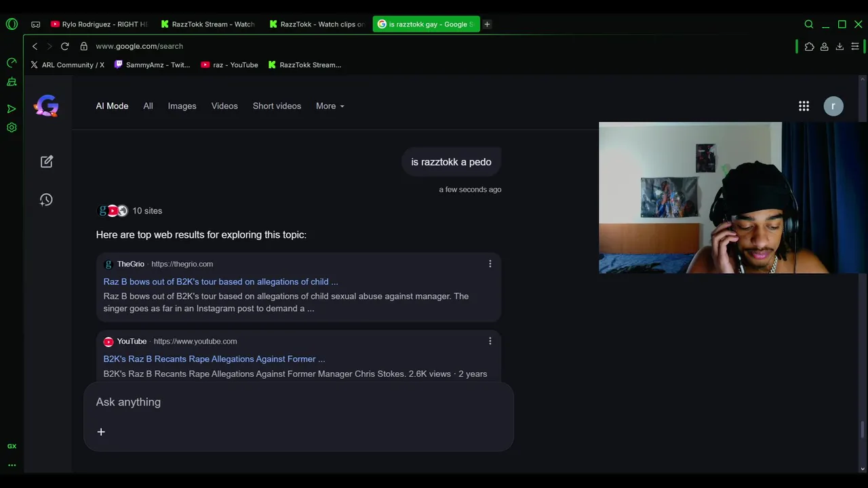Image resolution: width=868 pixels, height=488 pixels.
Task: Open the raz - YouTube bookmark
Action: [229, 65]
